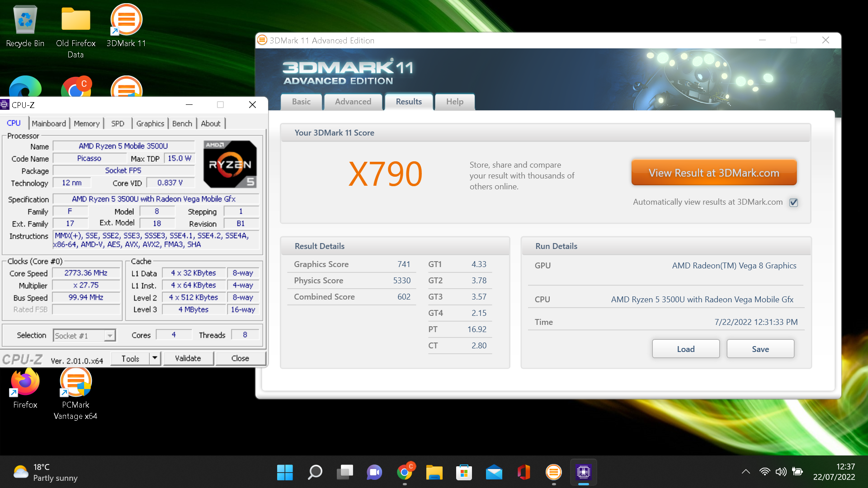
Task: Click the Multiplier value x 27.75
Action: coord(86,285)
